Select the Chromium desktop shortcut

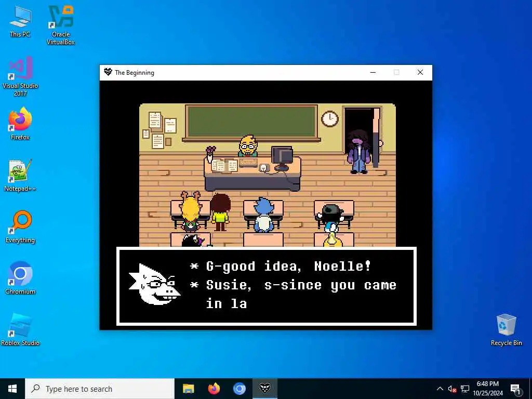[x=20, y=278]
